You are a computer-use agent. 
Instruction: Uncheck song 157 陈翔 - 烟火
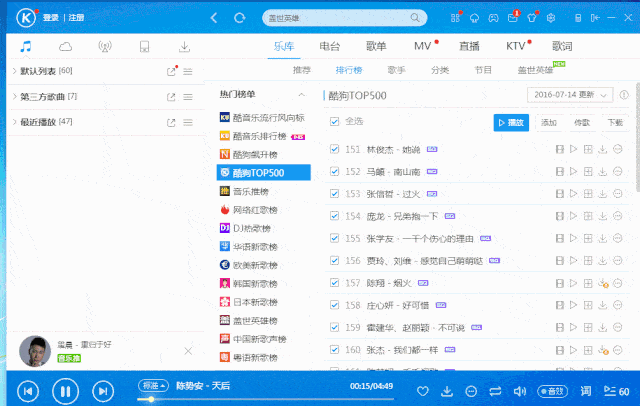point(334,283)
